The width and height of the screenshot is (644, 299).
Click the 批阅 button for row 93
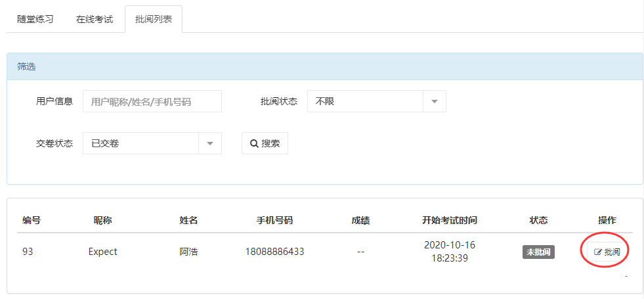tap(607, 252)
